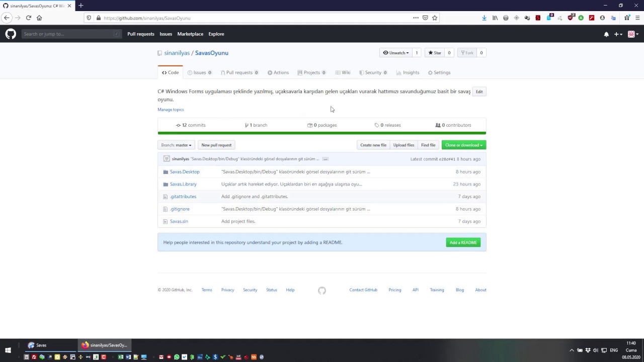Click the footer GitHub mark icon

(x=322, y=291)
